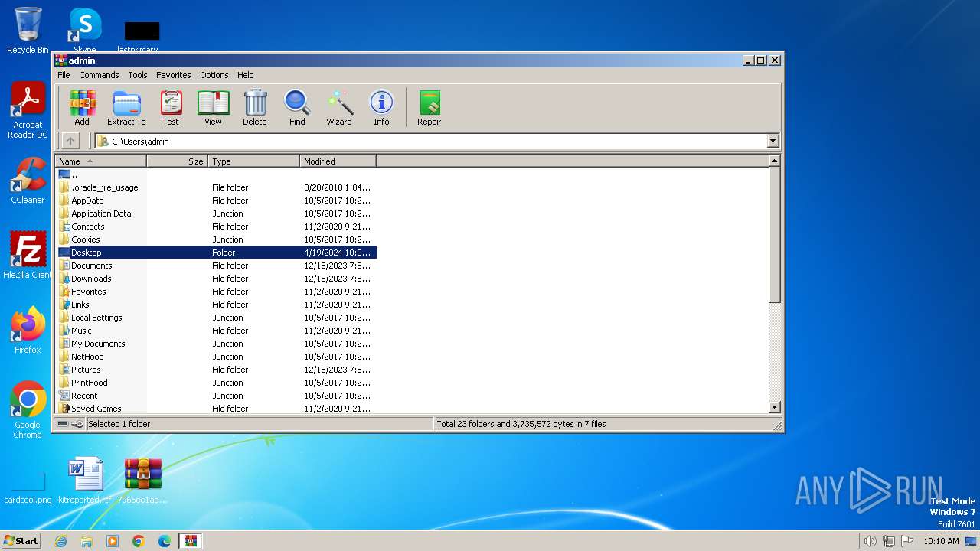Select kitreported.rtf desktop file
The image size is (980, 551).
[x=84, y=481]
